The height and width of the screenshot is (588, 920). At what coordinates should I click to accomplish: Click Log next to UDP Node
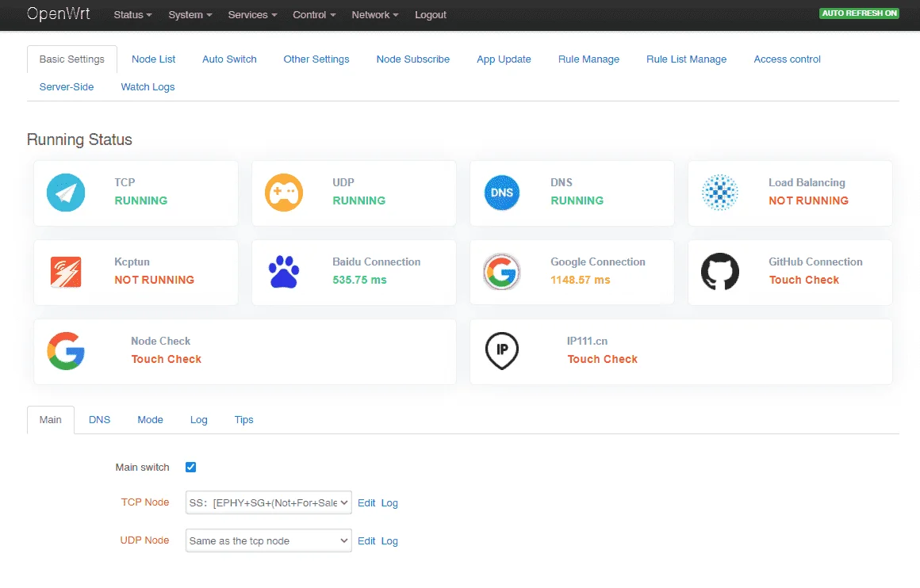(x=389, y=541)
